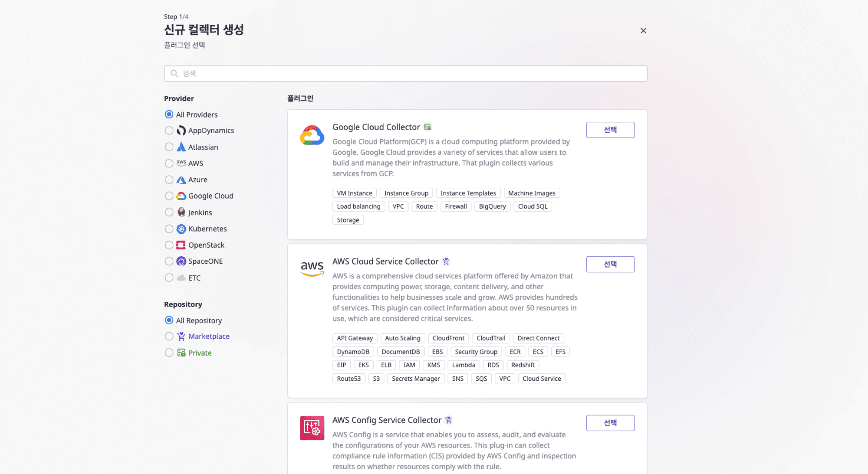Image resolution: width=868 pixels, height=474 pixels.
Task: Click the AWS Cloud Service Collector title
Action: click(385, 262)
